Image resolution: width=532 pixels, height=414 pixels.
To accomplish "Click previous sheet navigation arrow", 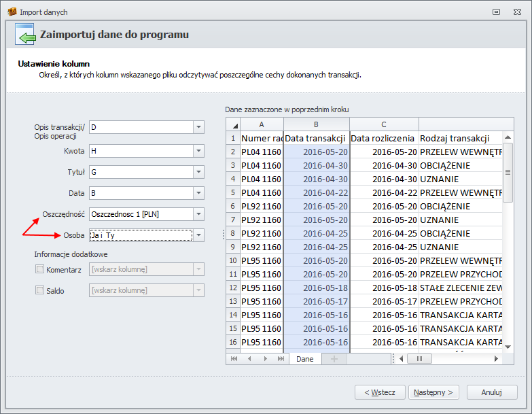I will pyautogui.click(x=249, y=358).
